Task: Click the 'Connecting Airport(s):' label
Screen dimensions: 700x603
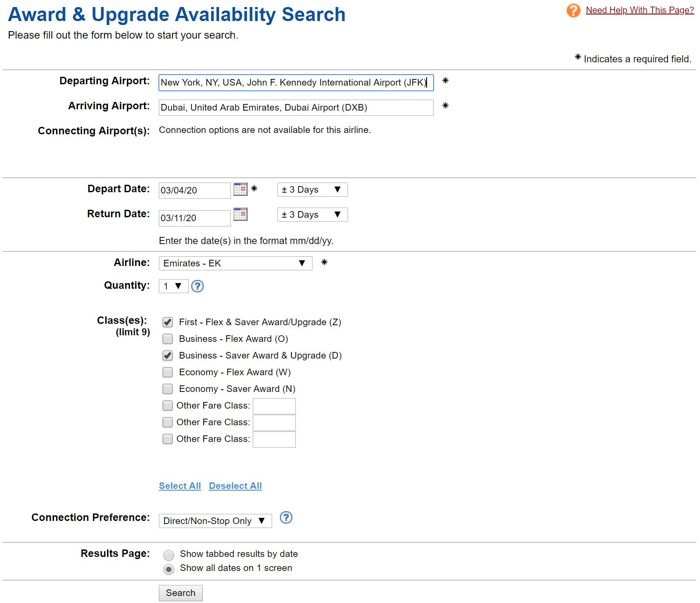Action: click(94, 131)
